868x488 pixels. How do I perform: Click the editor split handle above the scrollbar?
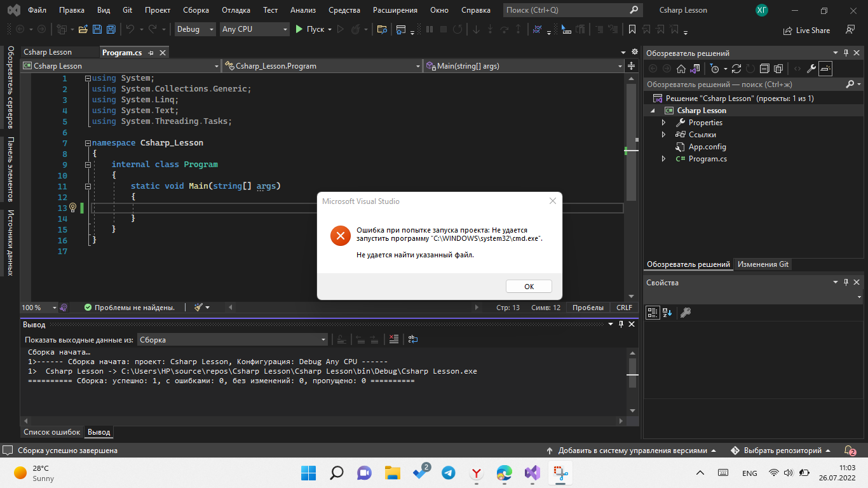point(631,65)
